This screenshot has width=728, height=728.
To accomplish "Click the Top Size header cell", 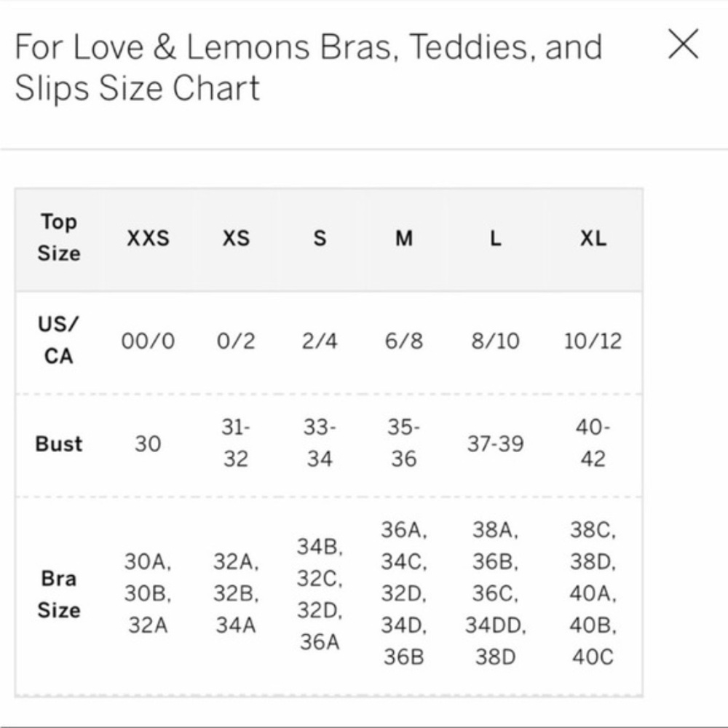I will (x=58, y=239).
